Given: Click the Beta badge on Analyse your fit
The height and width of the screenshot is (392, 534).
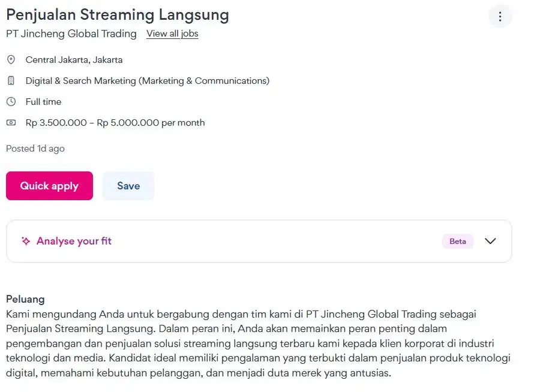Looking at the screenshot, I should (457, 241).
